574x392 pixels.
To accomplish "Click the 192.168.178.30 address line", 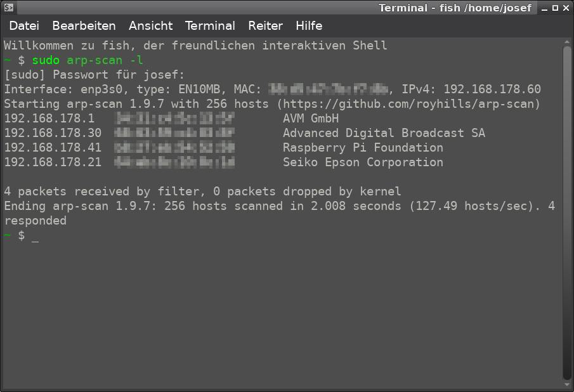I will tap(53, 133).
